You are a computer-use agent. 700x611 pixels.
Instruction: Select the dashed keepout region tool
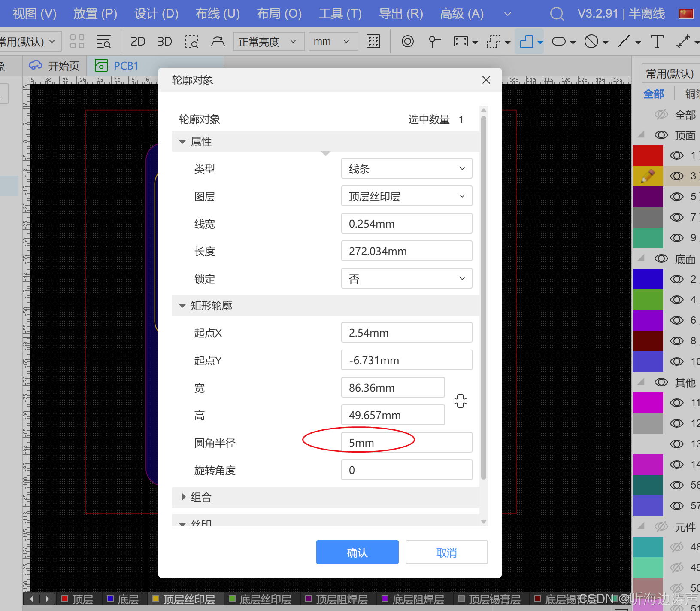click(494, 42)
